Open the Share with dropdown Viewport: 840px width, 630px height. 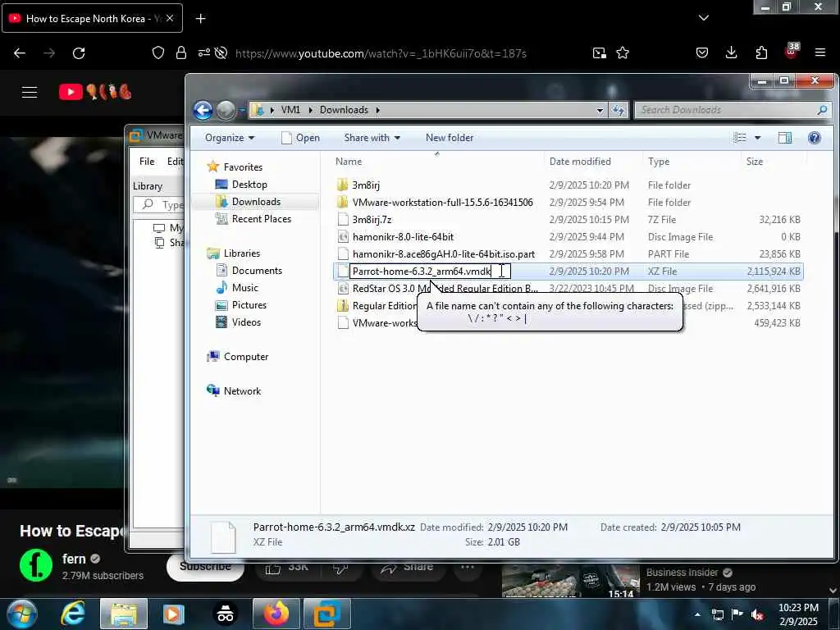372,138
